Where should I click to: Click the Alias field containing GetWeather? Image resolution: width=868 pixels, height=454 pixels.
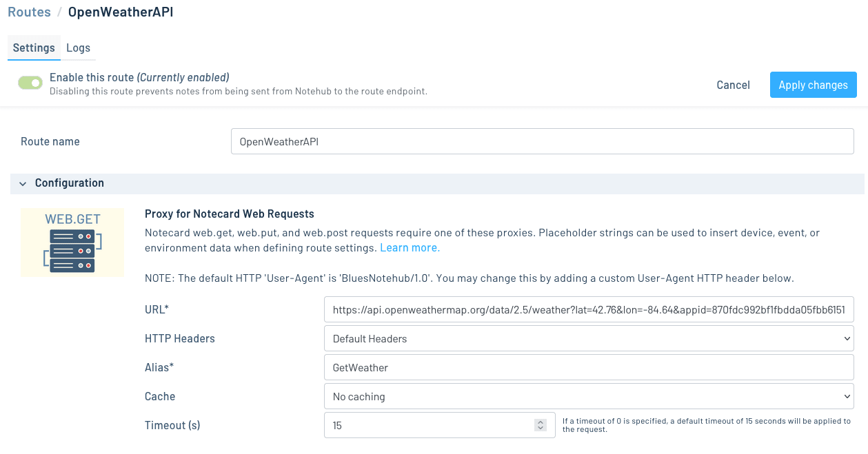(589, 368)
